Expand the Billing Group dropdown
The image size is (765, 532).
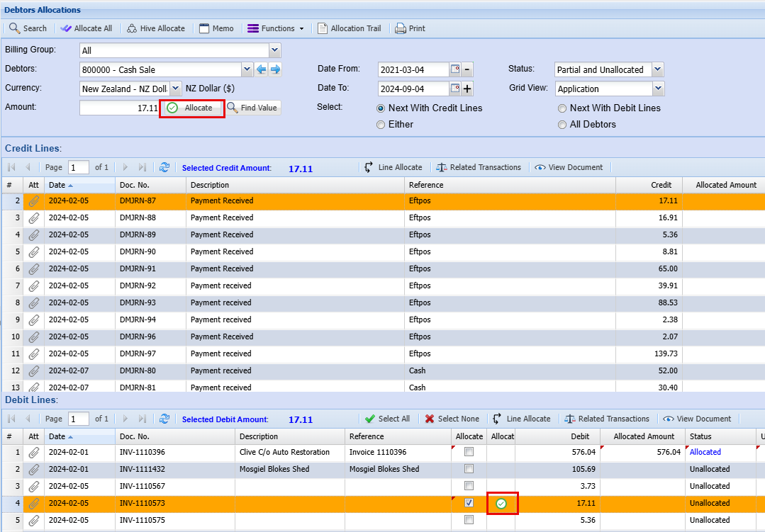(x=274, y=50)
